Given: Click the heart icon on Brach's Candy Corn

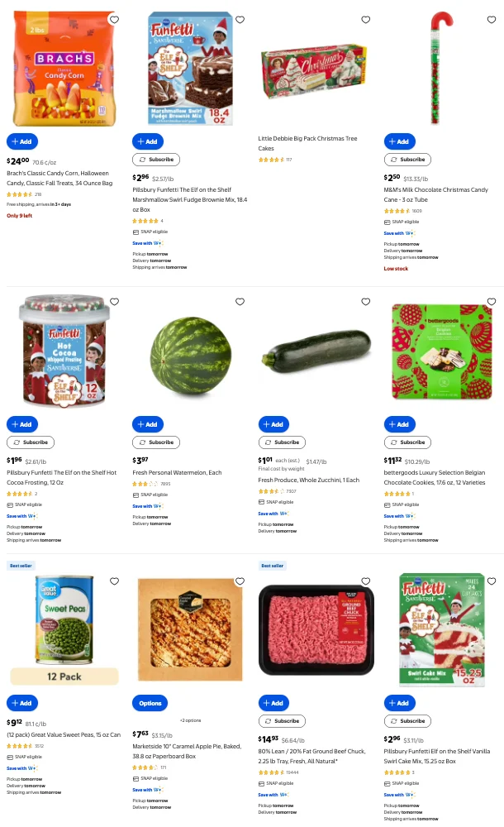Looking at the screenshot, I should (x=114, y=19).
